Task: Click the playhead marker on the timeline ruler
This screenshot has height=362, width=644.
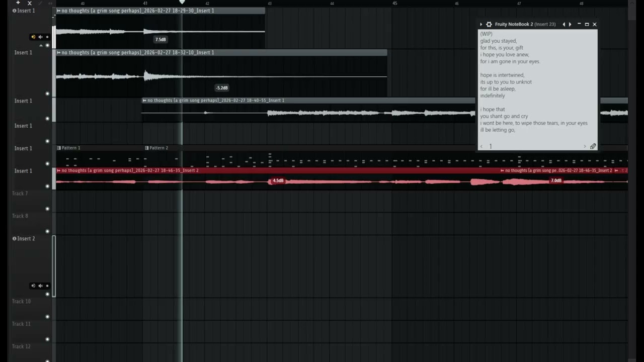Action: [x=182, y=3]
